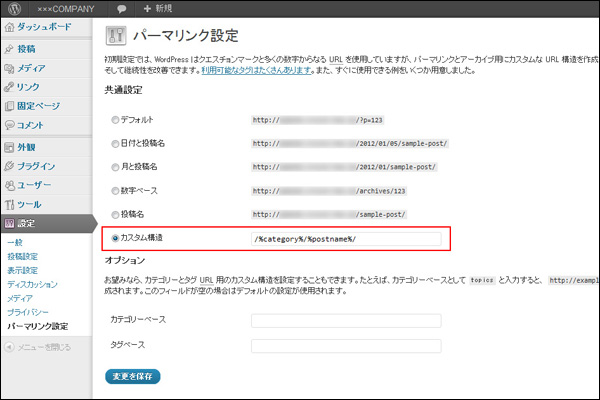Go to ディスカッション settings submenu
The height and width of the screenshot is (400, 600).
click(x=33, y=284)
